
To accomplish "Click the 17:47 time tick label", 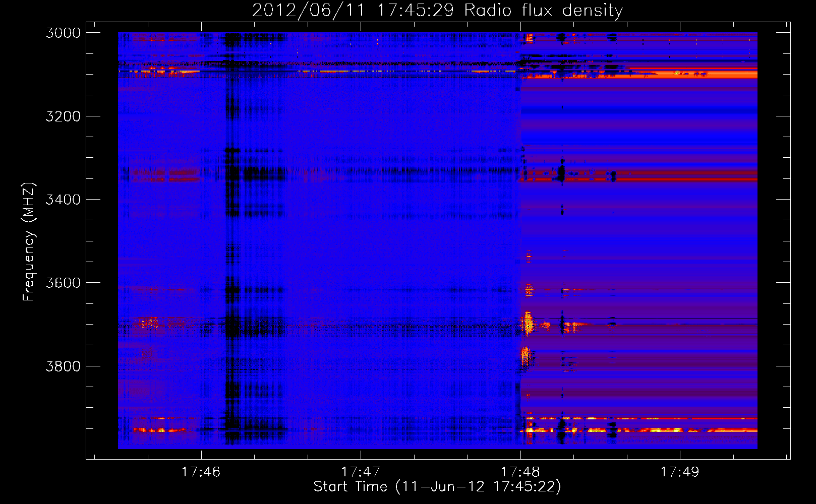I will tap(361, 472).
